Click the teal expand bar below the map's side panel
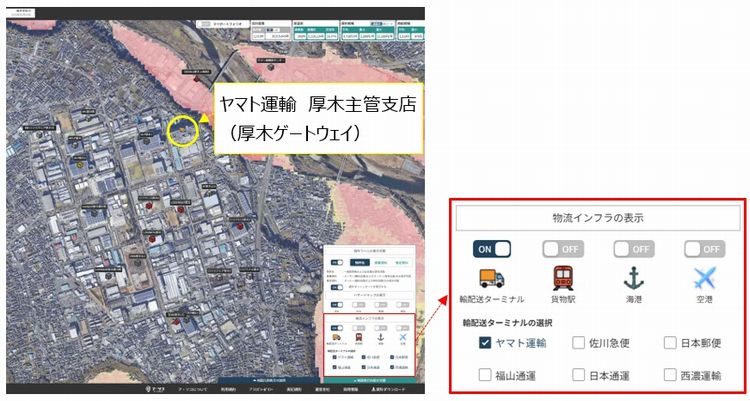This screenshot has height=401, width=750. click(x=370, y=380)
